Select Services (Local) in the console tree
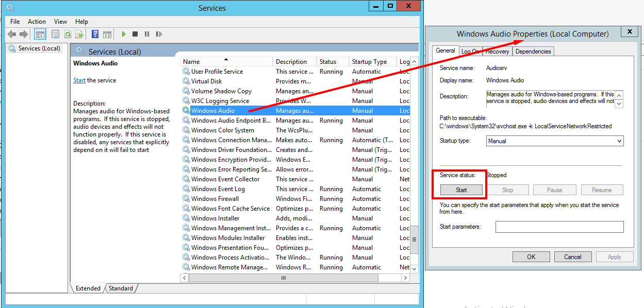The width and height of the screenshot is (644, 308). (39, 48)
